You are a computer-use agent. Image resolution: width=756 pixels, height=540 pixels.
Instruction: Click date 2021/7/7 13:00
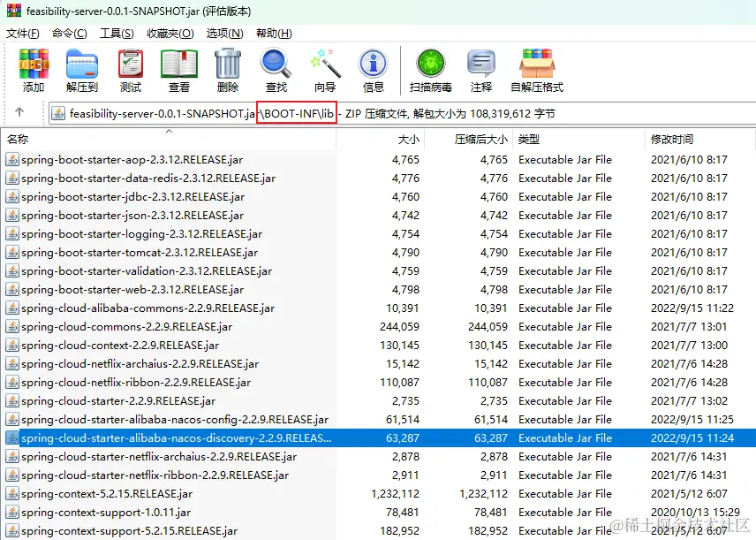690,345
